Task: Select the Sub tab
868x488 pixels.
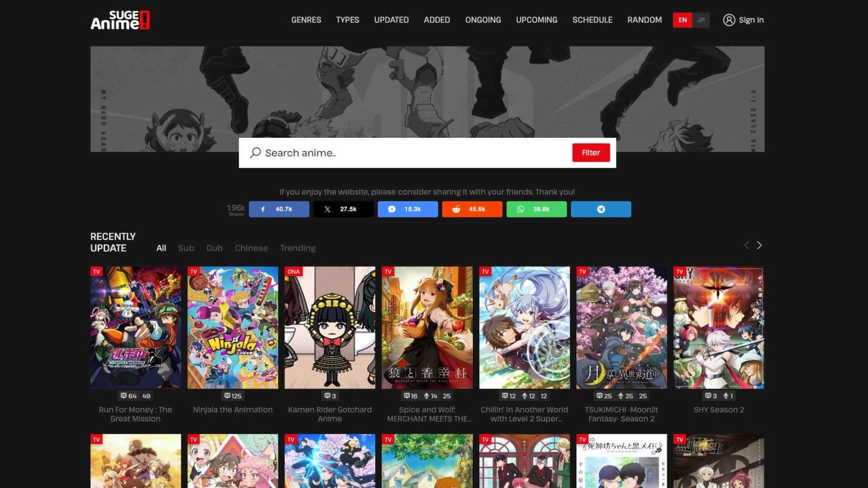Action: [x=186, y=248]
